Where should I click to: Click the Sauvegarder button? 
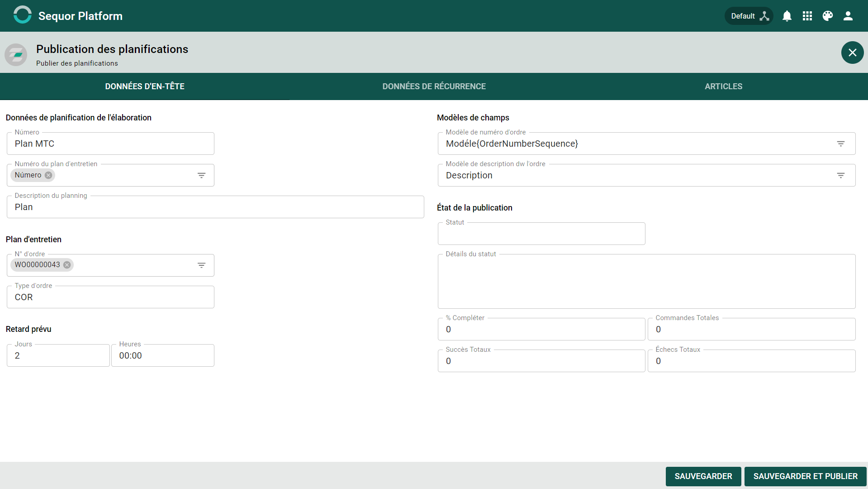point(703,476)
